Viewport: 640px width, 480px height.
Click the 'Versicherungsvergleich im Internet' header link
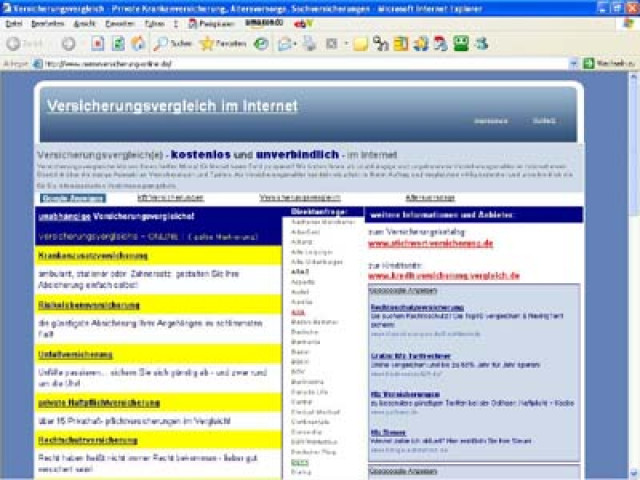172,106
